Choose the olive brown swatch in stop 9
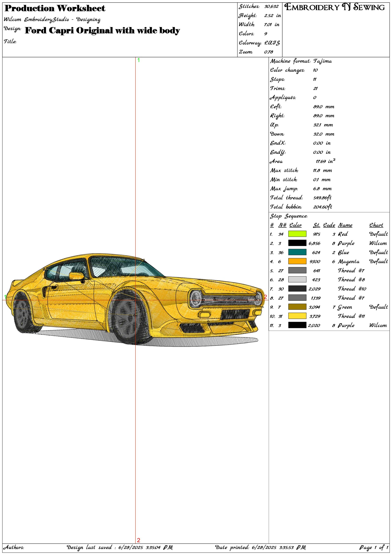The image size is (392, 555). [x=297, y=307]
